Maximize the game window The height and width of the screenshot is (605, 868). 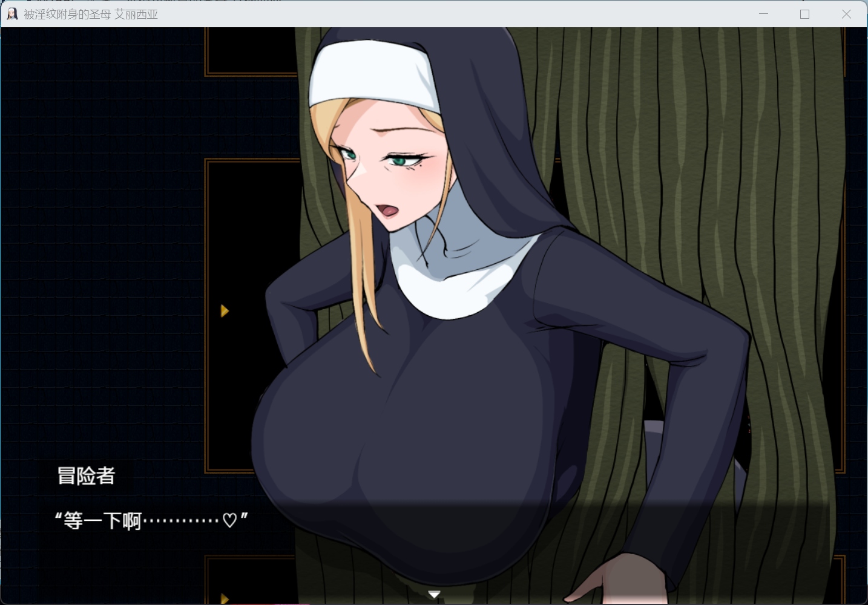pos(804,14)
